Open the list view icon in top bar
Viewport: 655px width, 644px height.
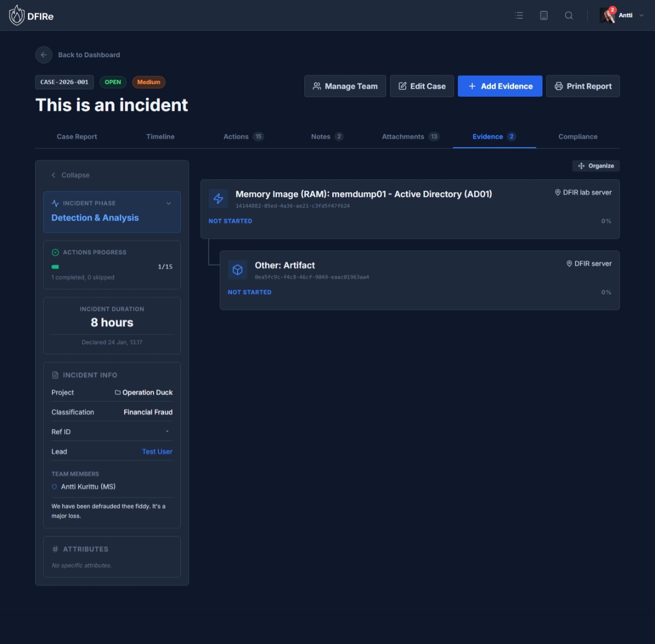point(519,15)
